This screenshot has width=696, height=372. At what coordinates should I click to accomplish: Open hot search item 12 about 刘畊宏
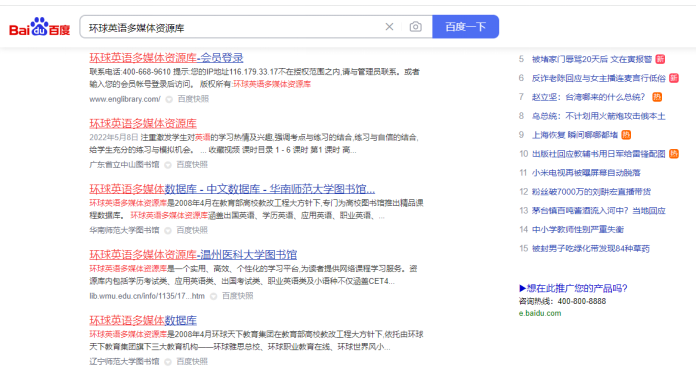coord(591,191)
